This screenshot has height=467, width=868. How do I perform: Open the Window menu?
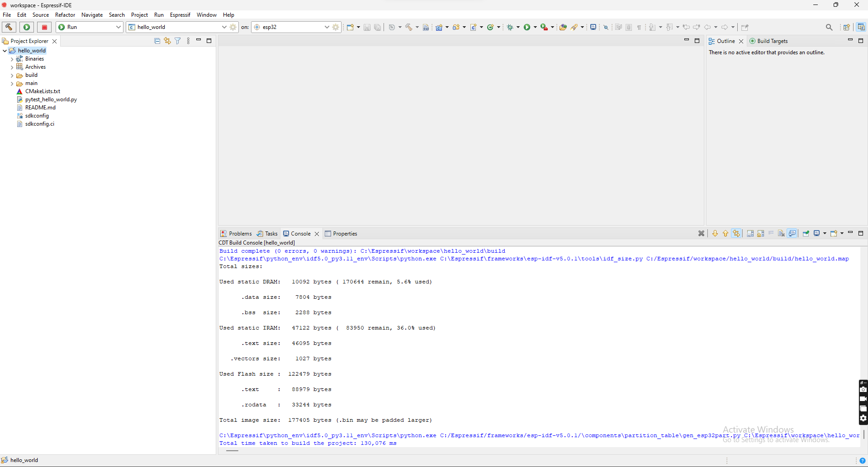tap(207, 15)
